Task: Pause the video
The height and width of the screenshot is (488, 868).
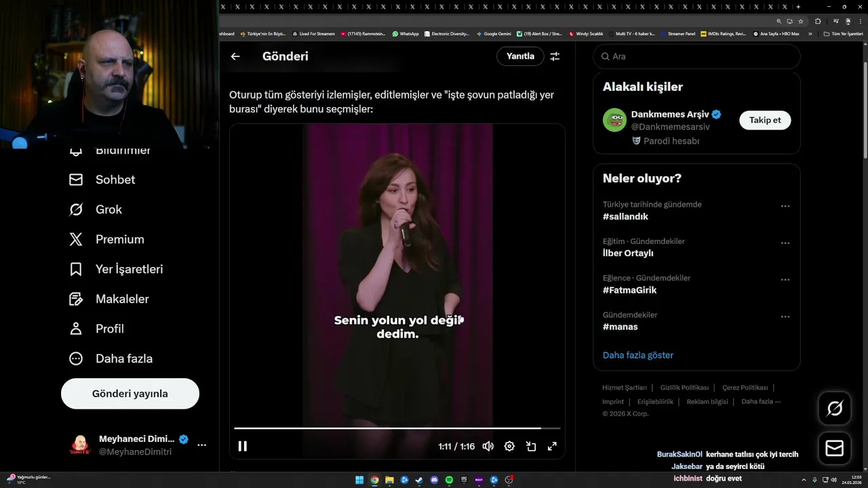Action: tap(243, 446)
